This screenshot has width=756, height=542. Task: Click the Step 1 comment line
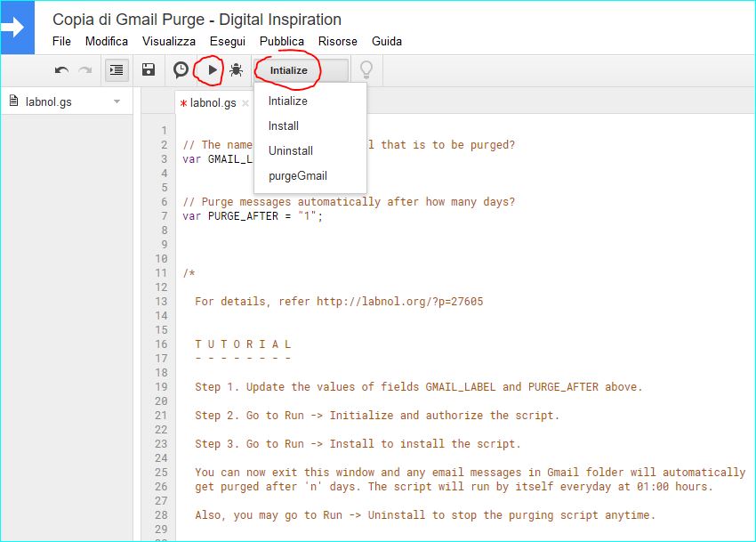tap(419, 387)
